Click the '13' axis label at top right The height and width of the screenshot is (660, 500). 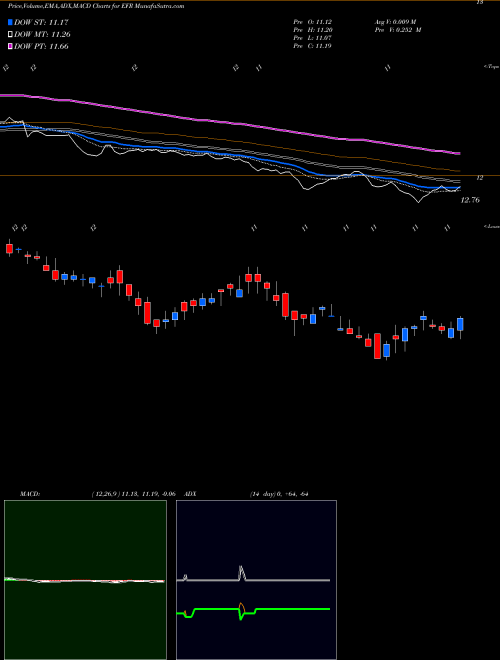point(479,3)
